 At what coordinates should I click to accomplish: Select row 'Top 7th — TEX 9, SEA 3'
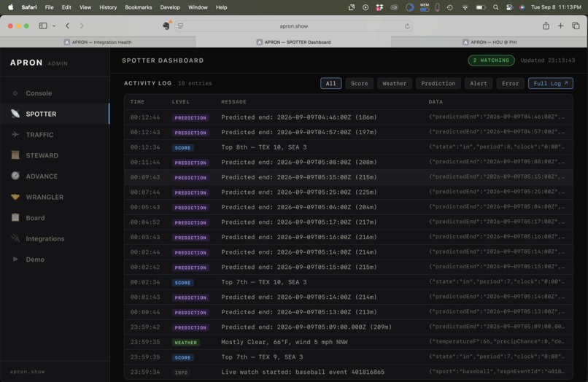click(349, 357)
